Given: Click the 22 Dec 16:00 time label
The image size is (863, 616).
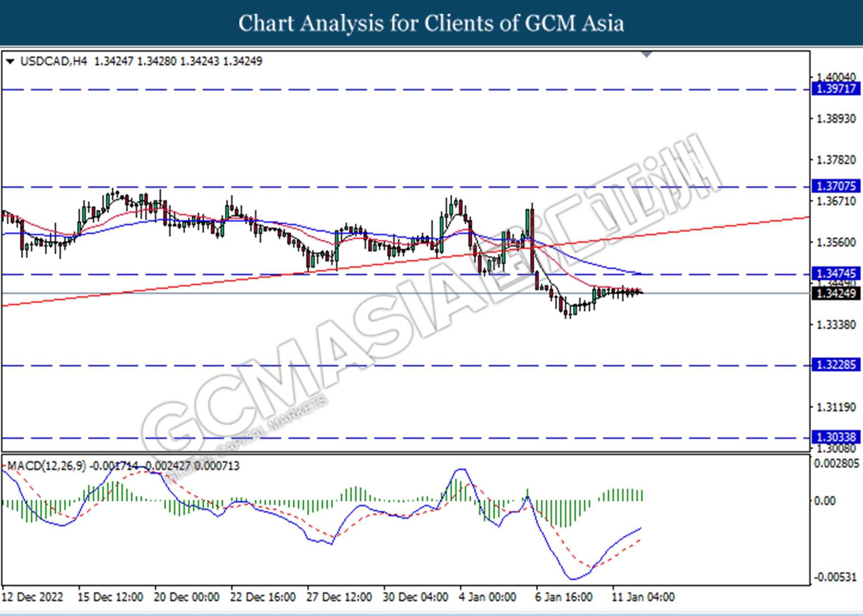Looking at the screenshot, I should [263, 597].
